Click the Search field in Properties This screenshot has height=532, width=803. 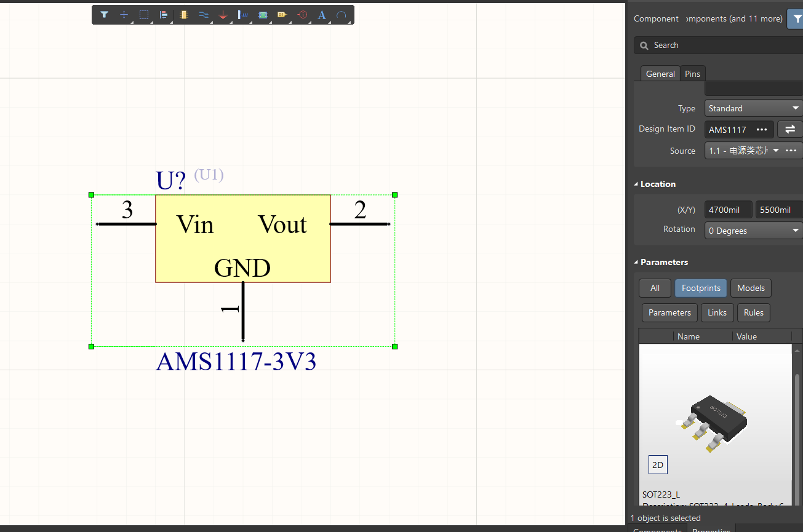pyautogui.click(x=718, y=46)
